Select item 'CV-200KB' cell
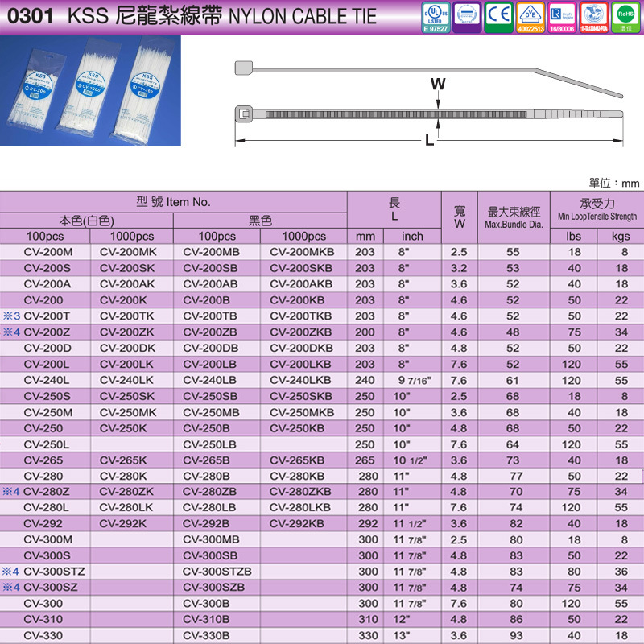This screenshot has height=644, width=644. (297, 300)
